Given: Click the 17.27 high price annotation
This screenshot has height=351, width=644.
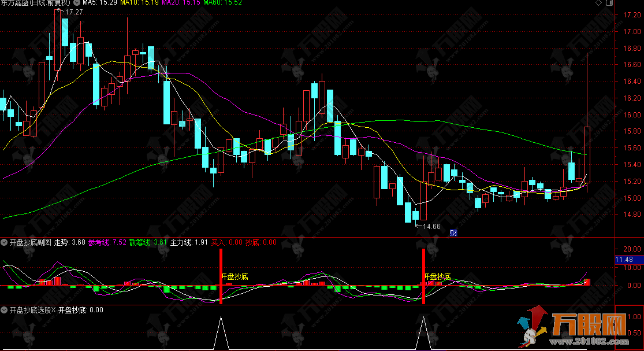Looking at the screenshot, I should tap(74, 12).
